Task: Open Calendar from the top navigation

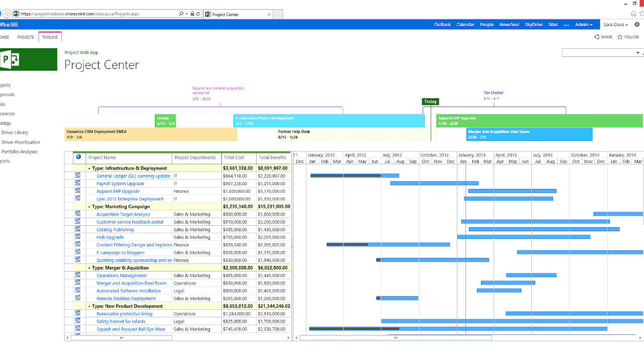Action: pos(465,25)
